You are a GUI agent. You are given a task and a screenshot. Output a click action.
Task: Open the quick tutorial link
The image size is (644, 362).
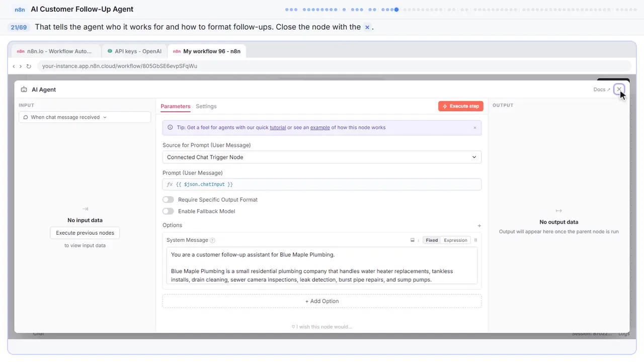pyautogui.click(x=278, y=128)
